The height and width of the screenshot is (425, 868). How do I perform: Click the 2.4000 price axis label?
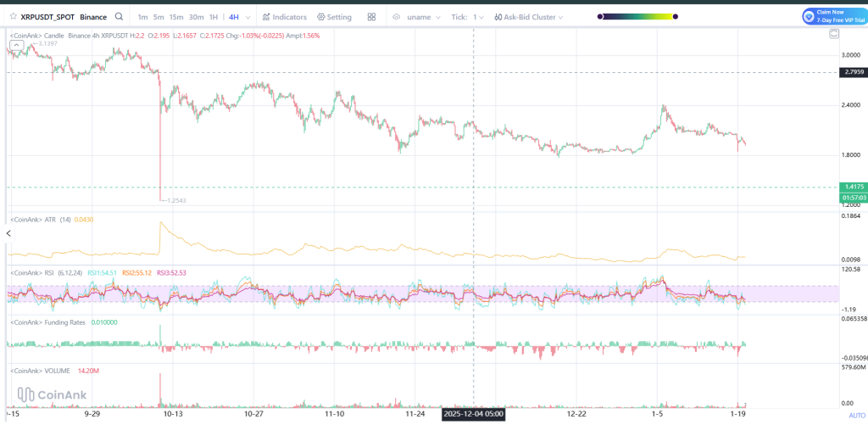click(x=853, y=104)
